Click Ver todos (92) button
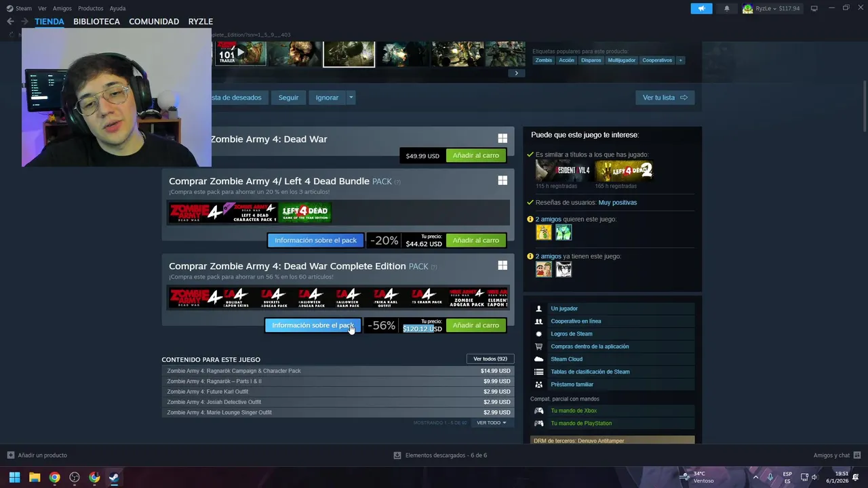868x488 pixels. [x=490, y=359]
